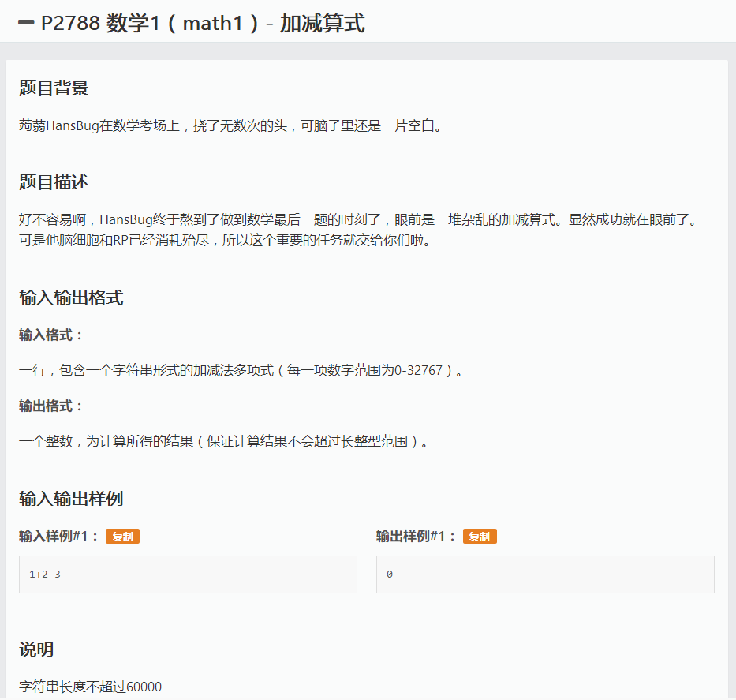This screenshot has height=700, width=736.
Task: Copy input sample #1 using its 复制 button
Action: click(x=122, y=536)
